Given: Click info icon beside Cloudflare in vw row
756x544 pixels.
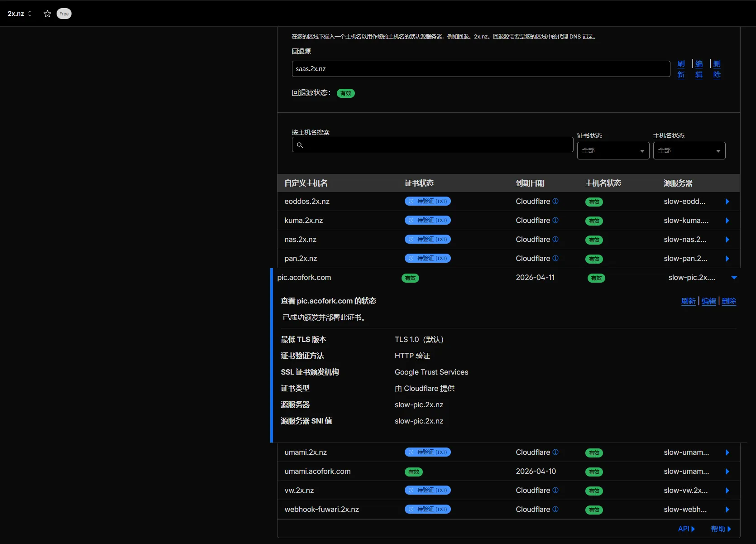Looking at the screenshot, I should click(555, 490).
